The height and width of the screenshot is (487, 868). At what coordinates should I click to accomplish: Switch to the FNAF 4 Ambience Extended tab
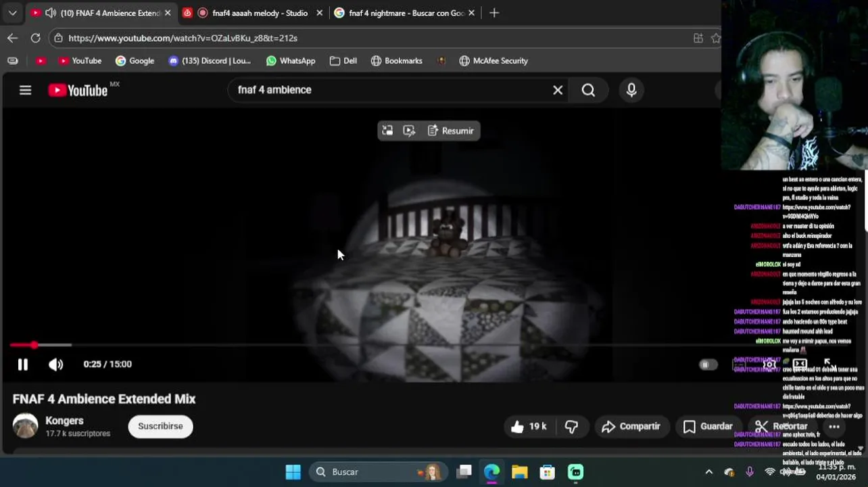point(101,13)
